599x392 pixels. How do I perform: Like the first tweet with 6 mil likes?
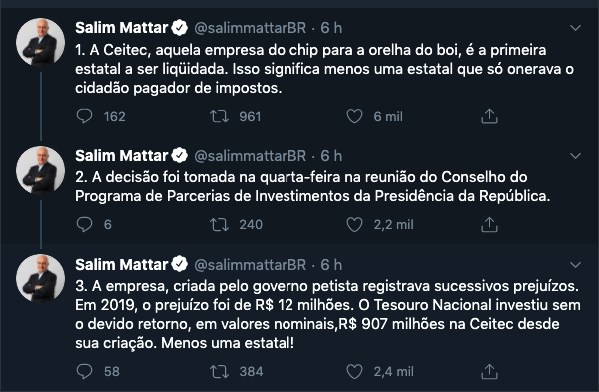(x=354, y=116)
